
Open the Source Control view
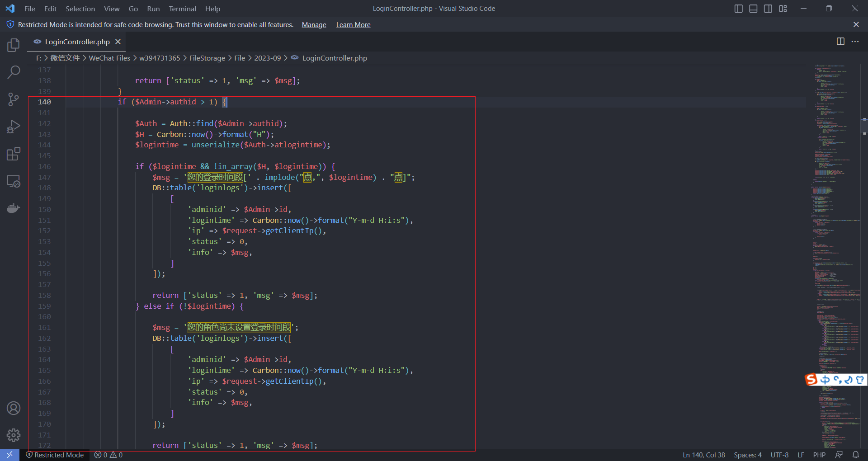click(x=14, y=99)
